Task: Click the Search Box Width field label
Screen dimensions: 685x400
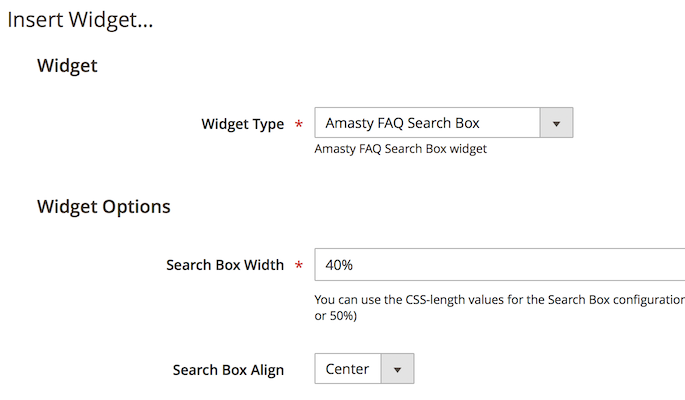Action: point(225,265)
